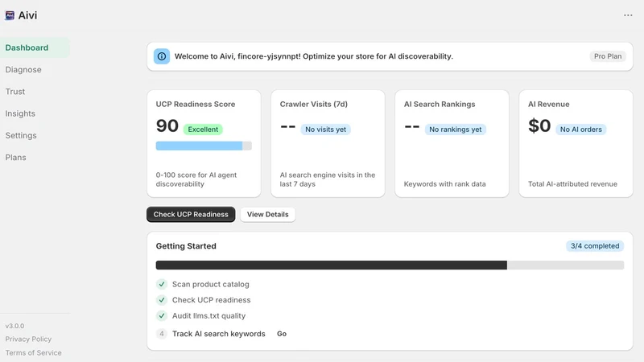Screen dimensions: 644x362
Task: Click the No AI orders badge
Action: (580, 130)
